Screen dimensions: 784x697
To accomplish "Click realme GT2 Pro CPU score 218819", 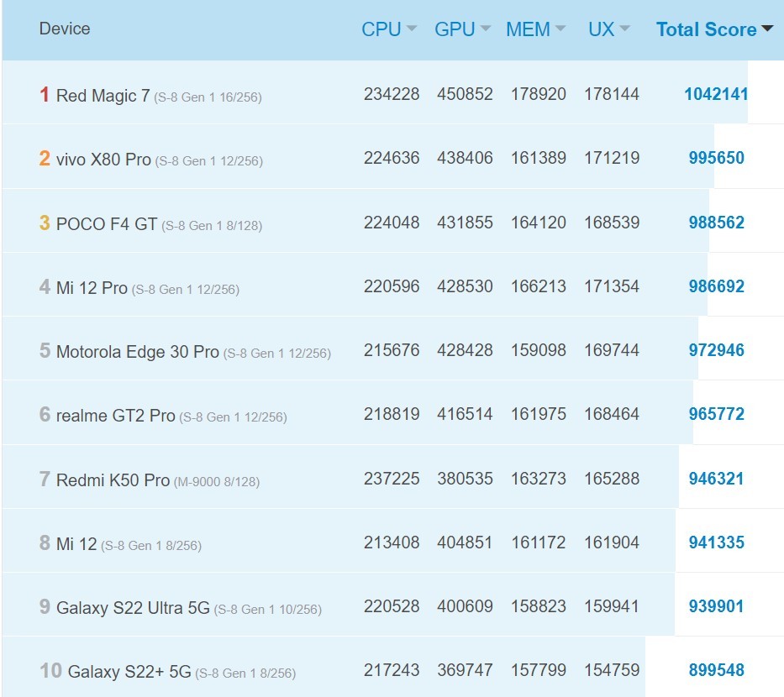I will point(392,414).
